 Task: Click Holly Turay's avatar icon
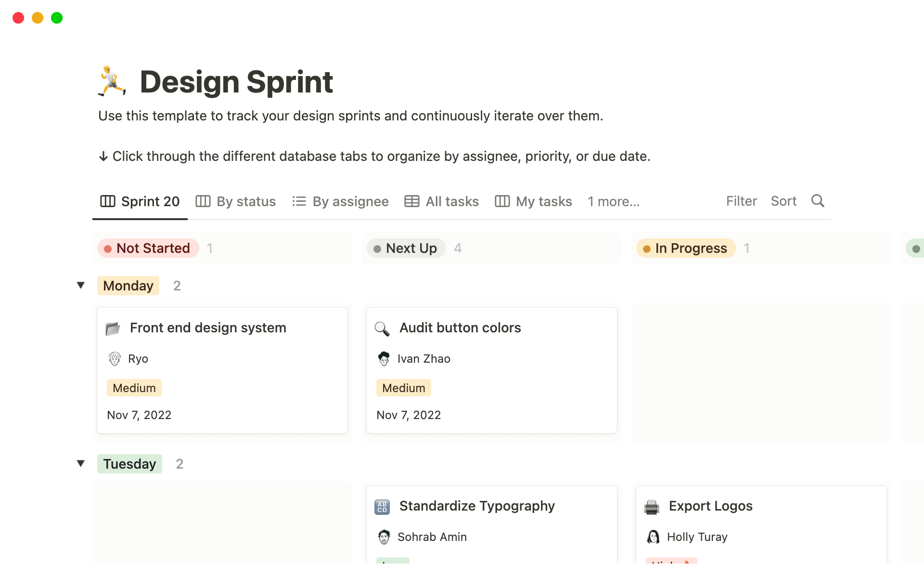pos(653,537)
